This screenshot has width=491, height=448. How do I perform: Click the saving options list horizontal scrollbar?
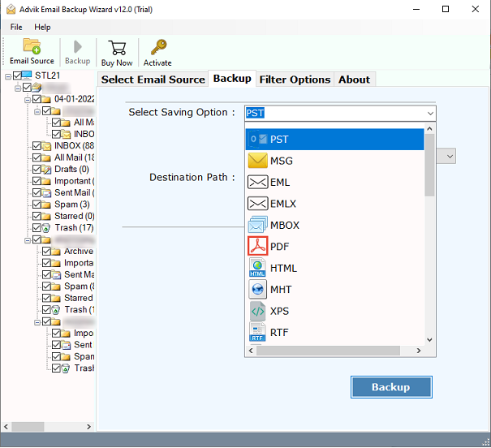coord(328,351)
